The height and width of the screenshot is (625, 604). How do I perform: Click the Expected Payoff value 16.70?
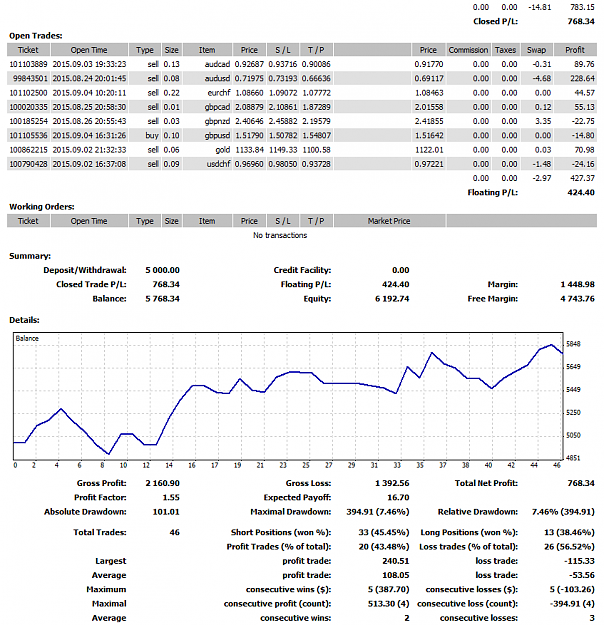click(398, 498)
